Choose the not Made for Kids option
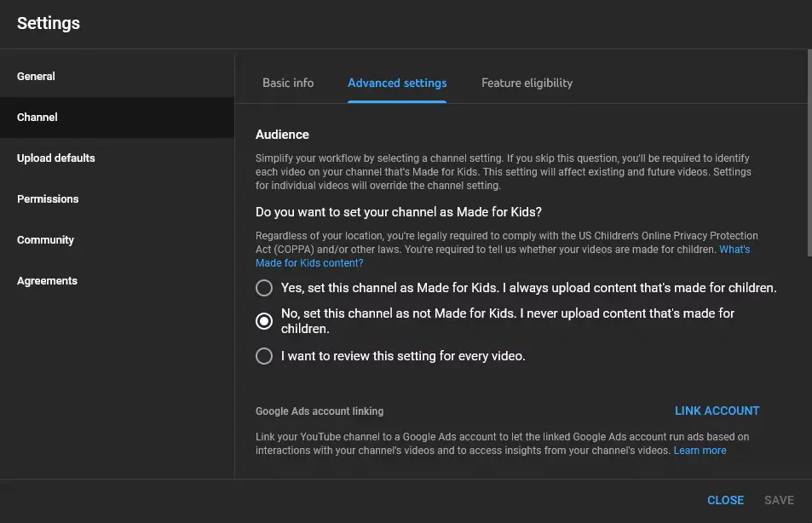This screenshot has width=812, height=523. pyautogui.click(x=264, y=321)
